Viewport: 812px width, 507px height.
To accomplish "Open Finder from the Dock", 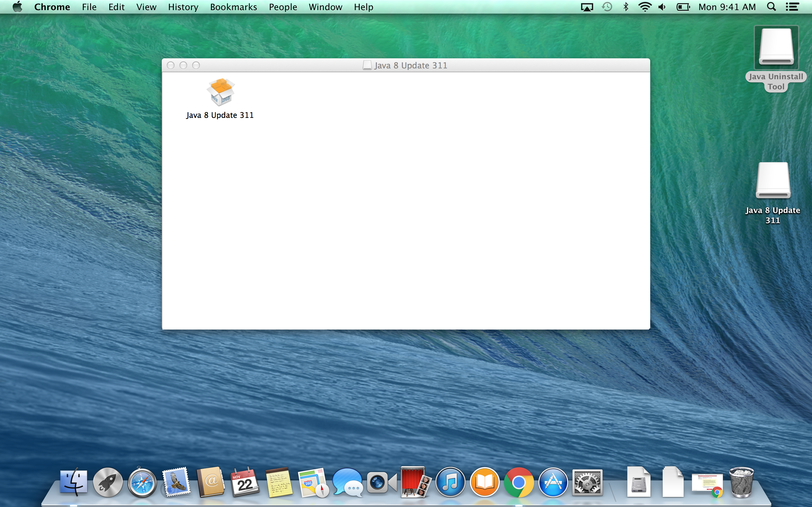I will pos(74,482).
